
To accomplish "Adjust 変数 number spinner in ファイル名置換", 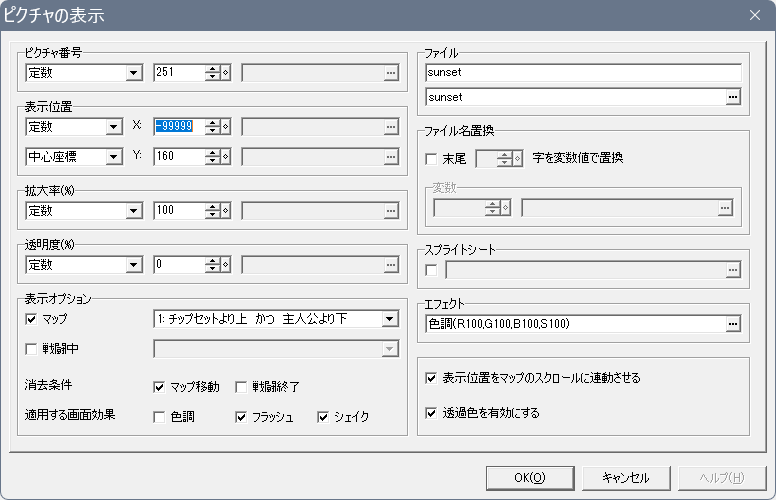I will click(492, 208).
